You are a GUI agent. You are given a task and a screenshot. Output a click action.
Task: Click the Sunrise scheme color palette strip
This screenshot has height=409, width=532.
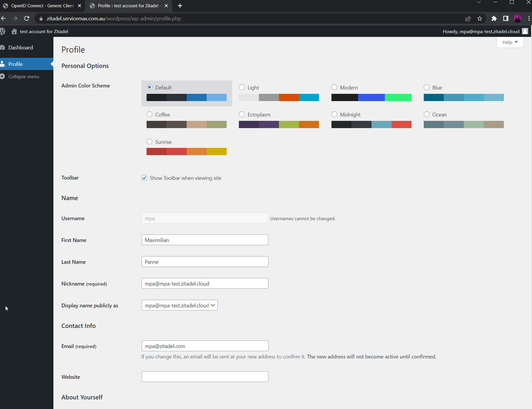187,152
